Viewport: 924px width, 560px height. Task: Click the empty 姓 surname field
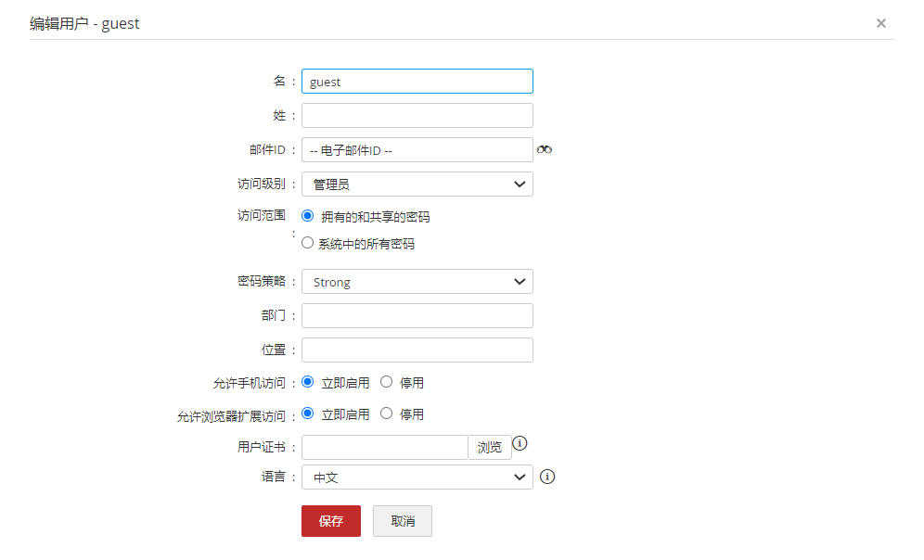[x=417, y=115]
